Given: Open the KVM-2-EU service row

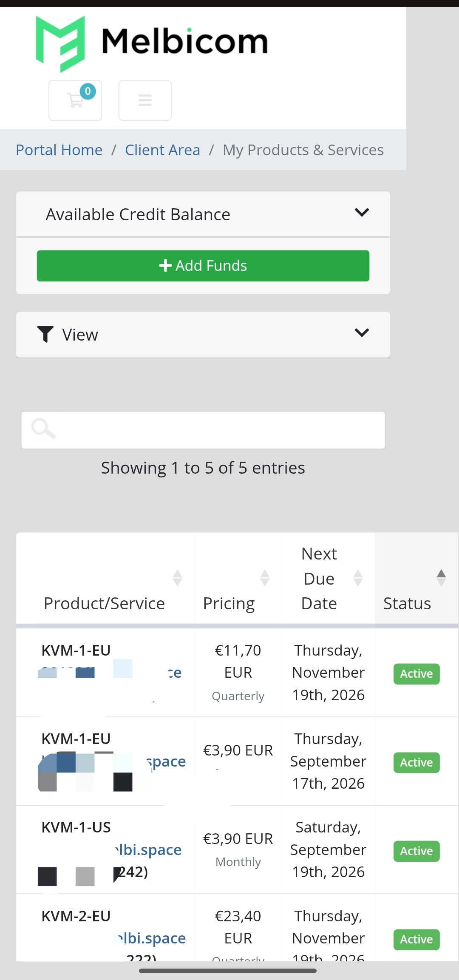Looking at the screenshot, I should [237, 928].
